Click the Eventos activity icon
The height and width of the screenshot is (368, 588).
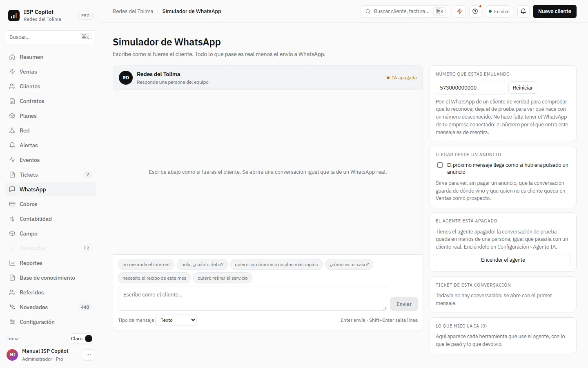(12, 160)
